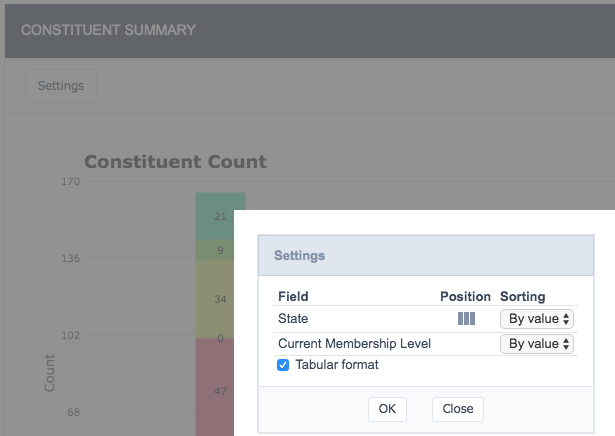Select the Current Membership Level field label
The image size is (615, 436).
[x=354, y=343]
